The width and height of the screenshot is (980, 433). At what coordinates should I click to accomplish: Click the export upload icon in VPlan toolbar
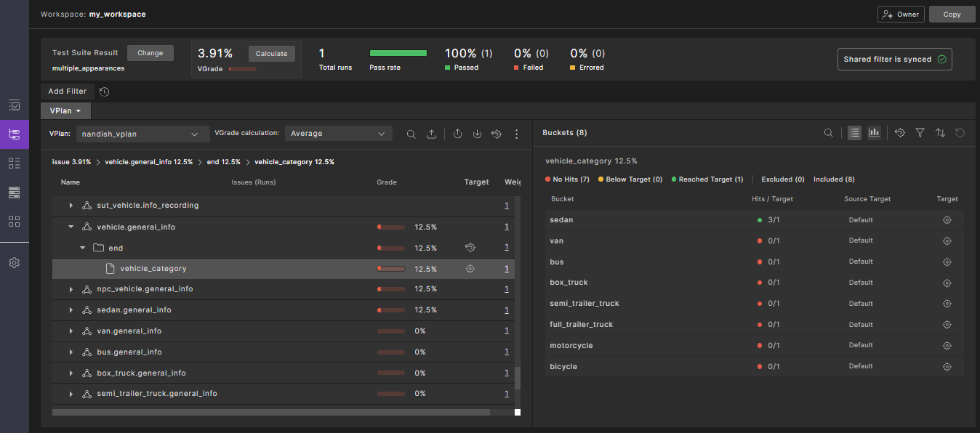431,134
